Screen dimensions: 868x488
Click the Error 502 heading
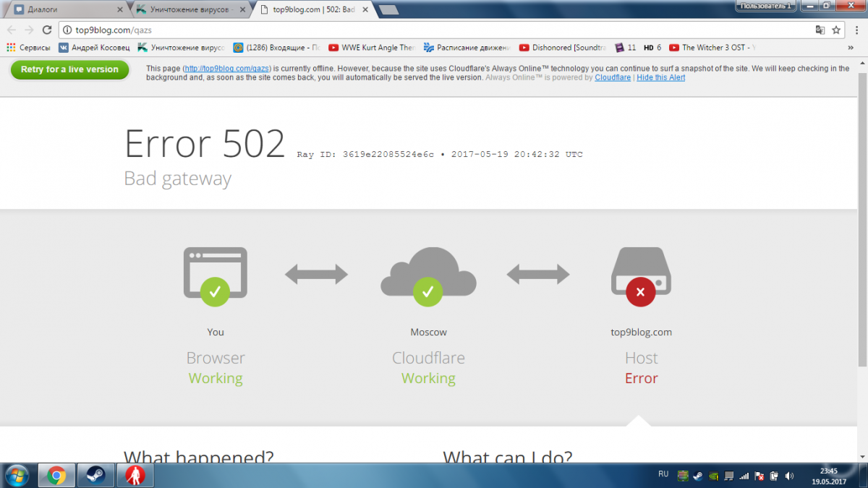click(x=205, y=143)
